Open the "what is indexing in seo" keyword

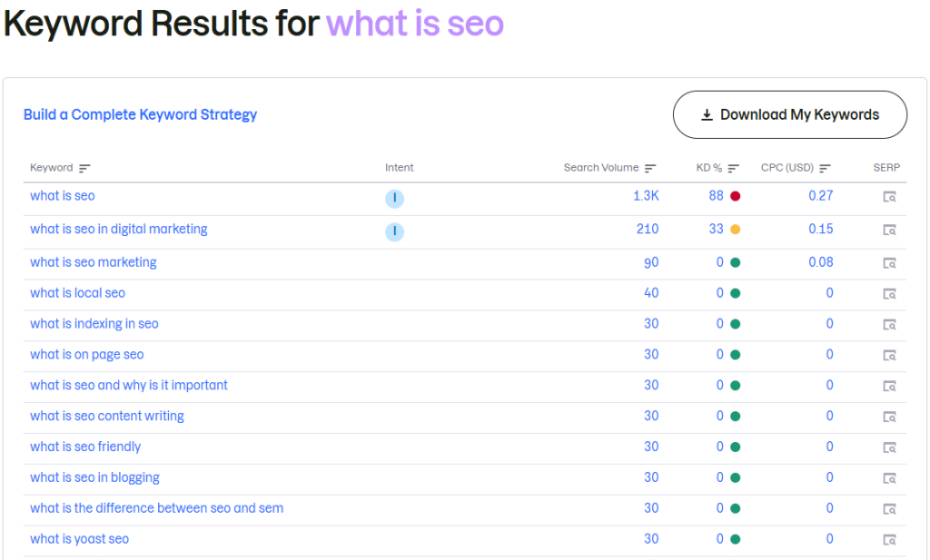pos(94,323)
